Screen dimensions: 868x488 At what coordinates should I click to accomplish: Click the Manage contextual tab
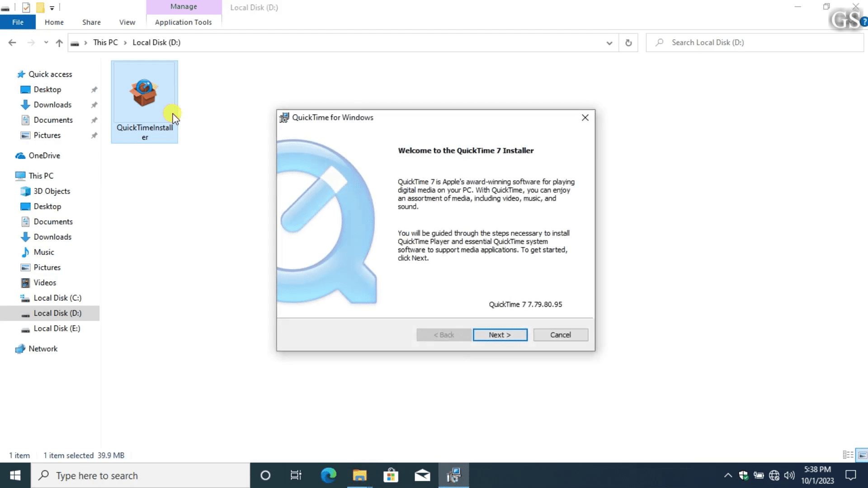pyautogui.click(x=184, y=7)
